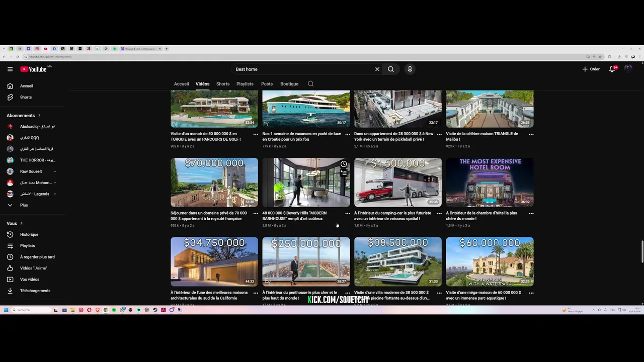The height and width of the screenshot is (362, 644).
Task: Open options for the MODERN BARNHOUSE video
Action: tap(348, 214)
